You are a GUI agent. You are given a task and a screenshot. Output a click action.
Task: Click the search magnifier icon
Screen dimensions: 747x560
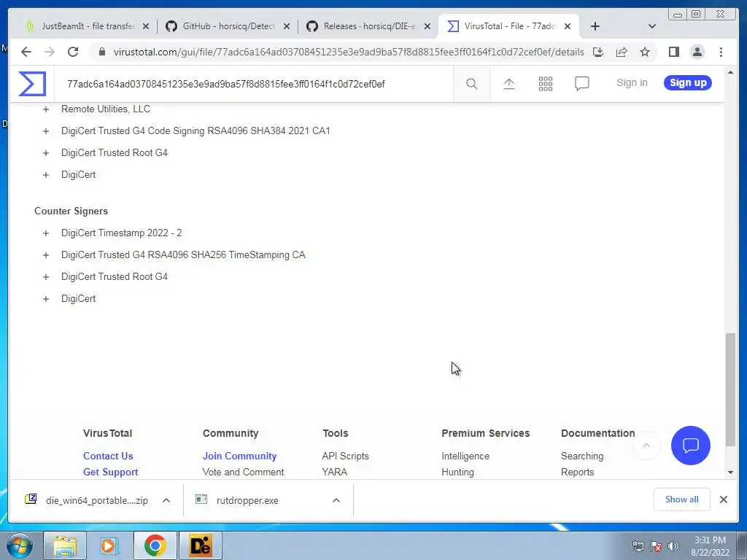click(x=472, y=84)
